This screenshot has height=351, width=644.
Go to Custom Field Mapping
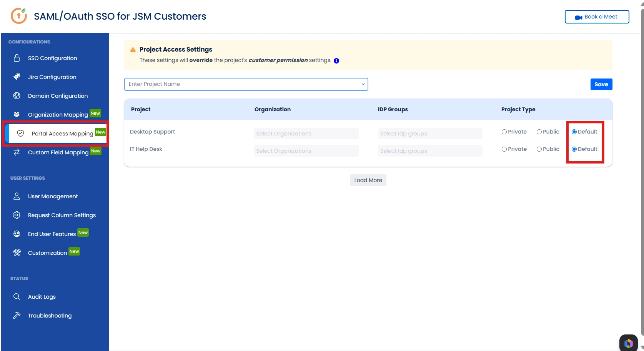point(58,152)
